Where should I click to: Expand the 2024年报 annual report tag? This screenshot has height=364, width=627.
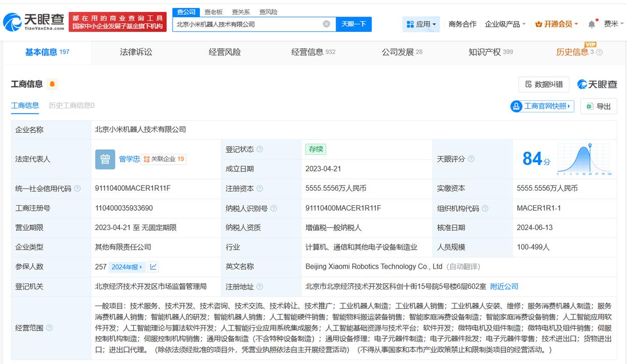click(x=127, y=267)
